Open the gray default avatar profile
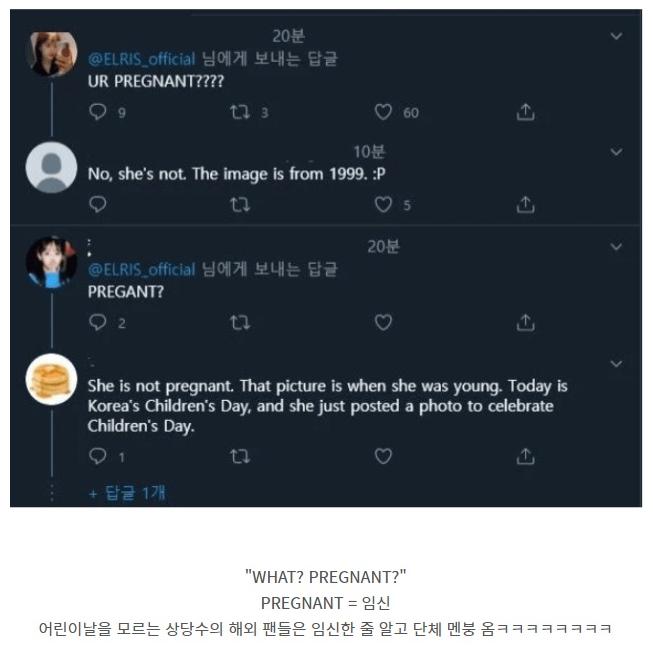The width and height of the screenshot is (653, 646). 52,168
